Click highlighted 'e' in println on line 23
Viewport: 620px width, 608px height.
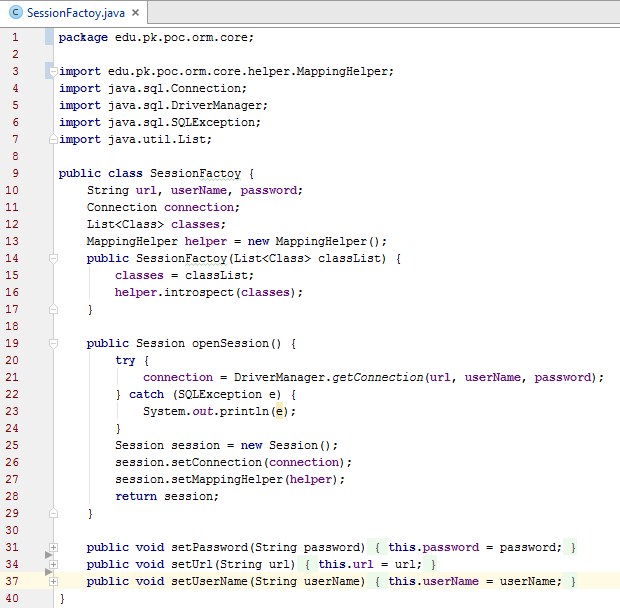coord(279,412)
